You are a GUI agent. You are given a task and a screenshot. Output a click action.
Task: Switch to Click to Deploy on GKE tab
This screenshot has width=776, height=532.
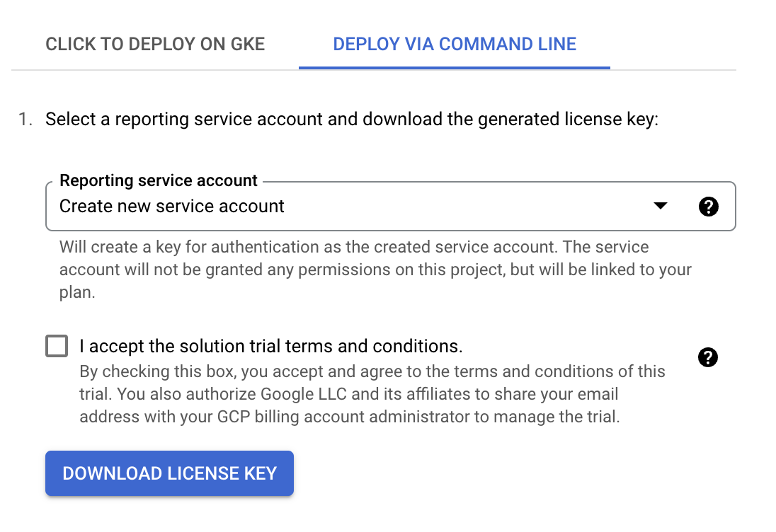155,45
